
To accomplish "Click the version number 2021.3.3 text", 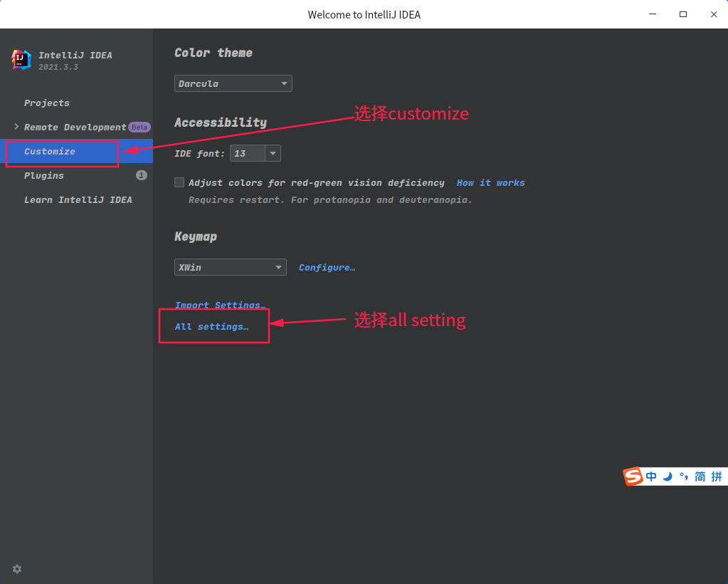I will pos(58,67).
